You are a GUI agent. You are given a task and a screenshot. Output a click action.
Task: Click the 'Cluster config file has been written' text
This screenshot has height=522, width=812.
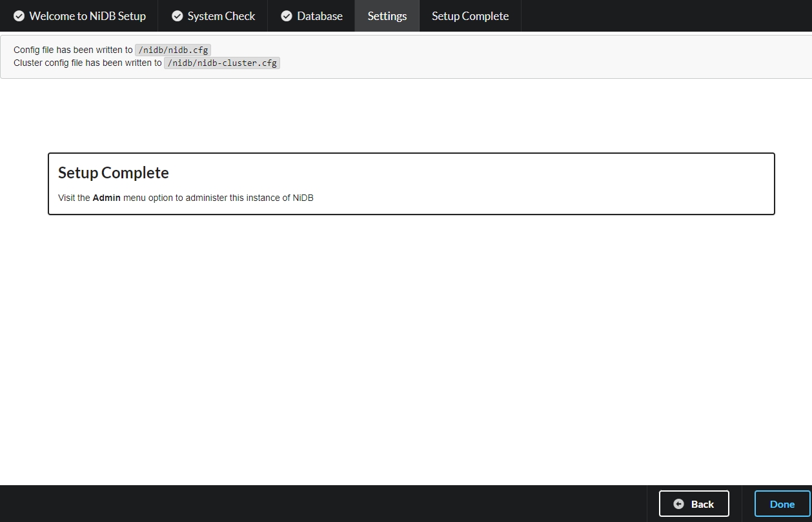click(87, 63)
